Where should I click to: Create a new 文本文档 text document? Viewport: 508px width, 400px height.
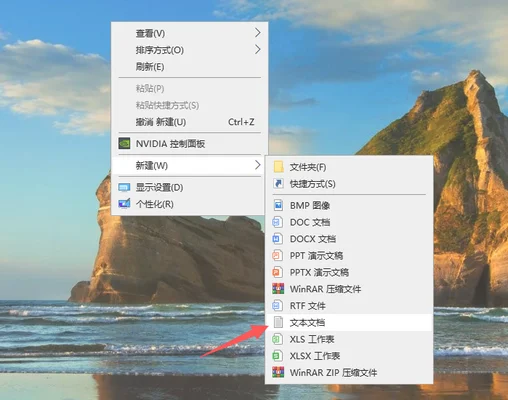(349, 322)
